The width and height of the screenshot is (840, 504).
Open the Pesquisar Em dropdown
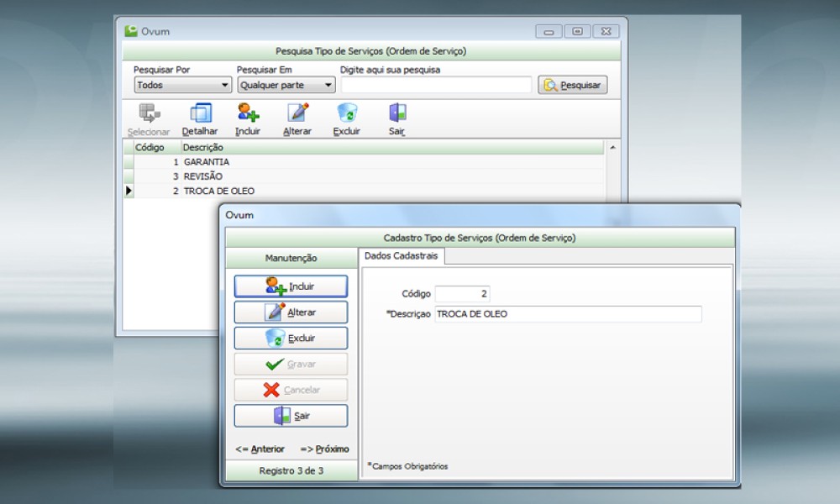click(x=286, y=85)
